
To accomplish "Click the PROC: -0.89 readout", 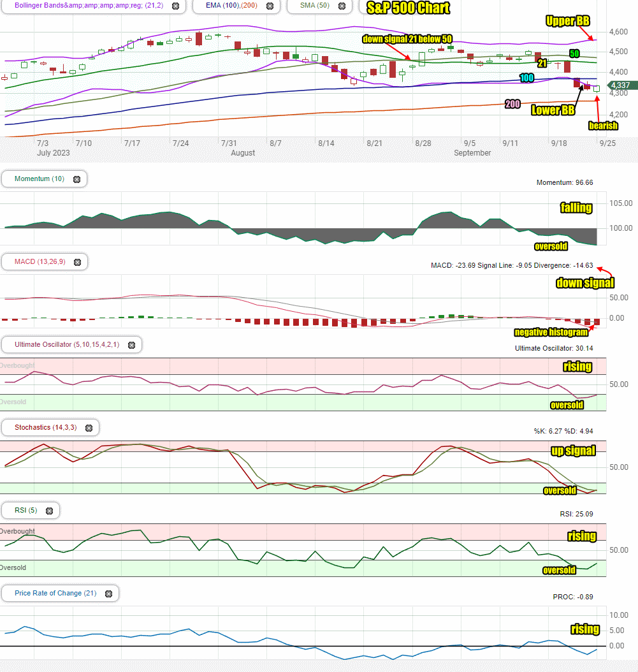I will pyautogui.click(x=573, y=597).
